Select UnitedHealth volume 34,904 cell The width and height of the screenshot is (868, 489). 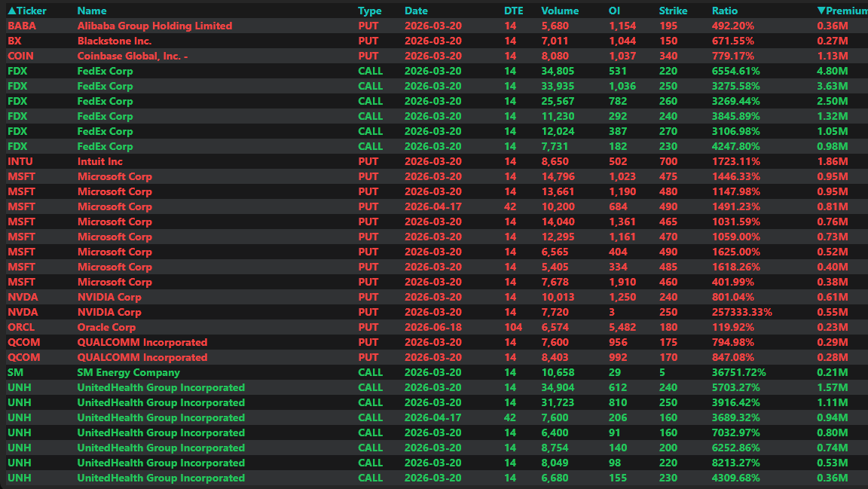(x=558, y=387)
